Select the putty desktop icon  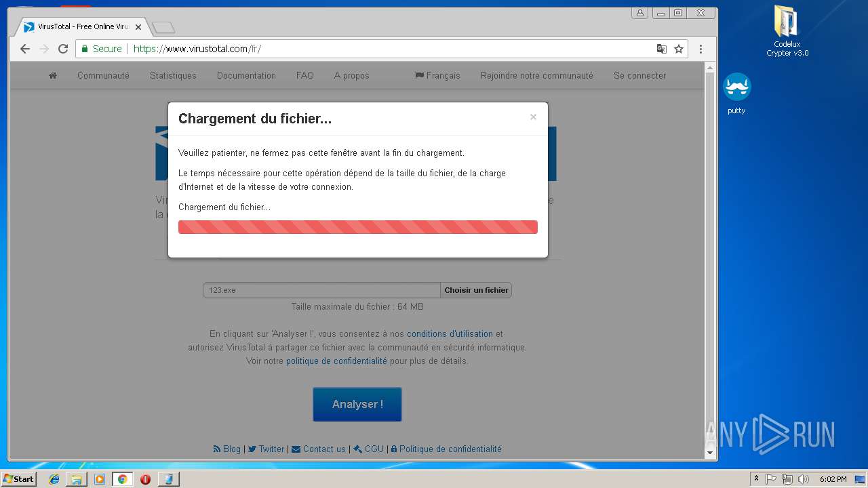[x=736, y=94]
